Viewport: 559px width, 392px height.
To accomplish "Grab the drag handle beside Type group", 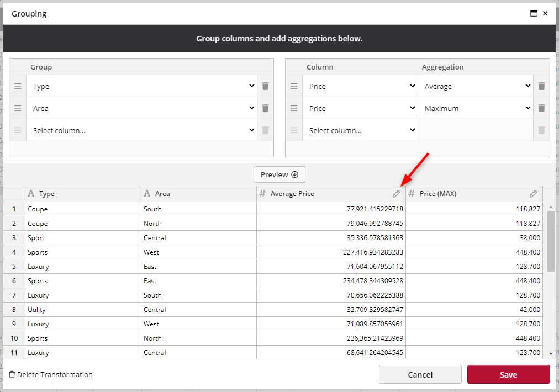I will [x=18, y=86].
